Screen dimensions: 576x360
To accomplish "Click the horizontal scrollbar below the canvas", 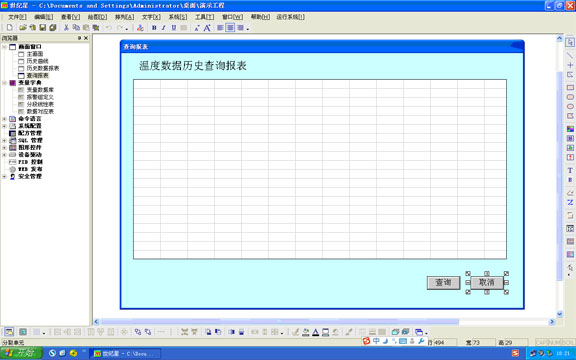I will (279, 321).
